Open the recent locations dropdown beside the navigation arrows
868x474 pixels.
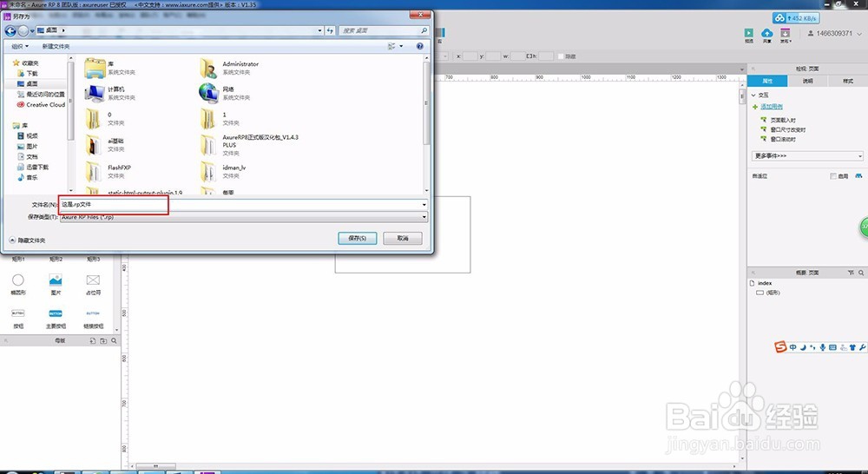tap(33, 31)
